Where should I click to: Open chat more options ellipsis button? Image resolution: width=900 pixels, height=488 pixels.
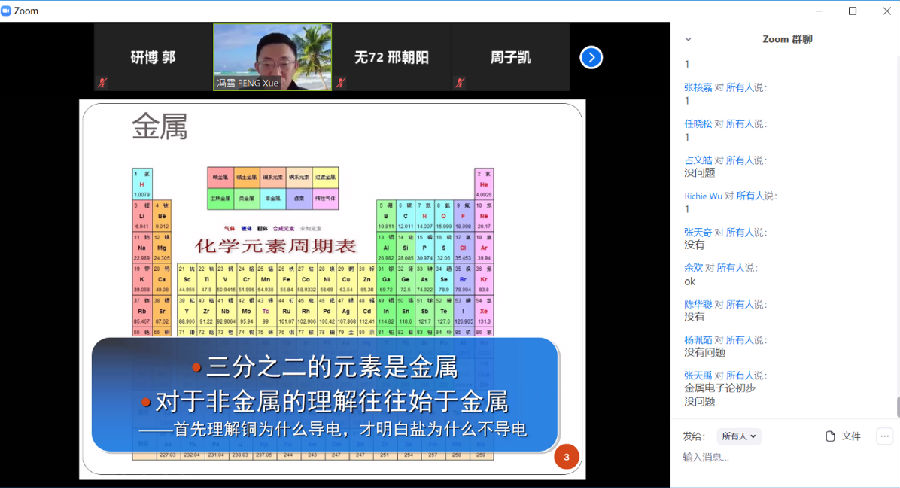coord(884,436)
